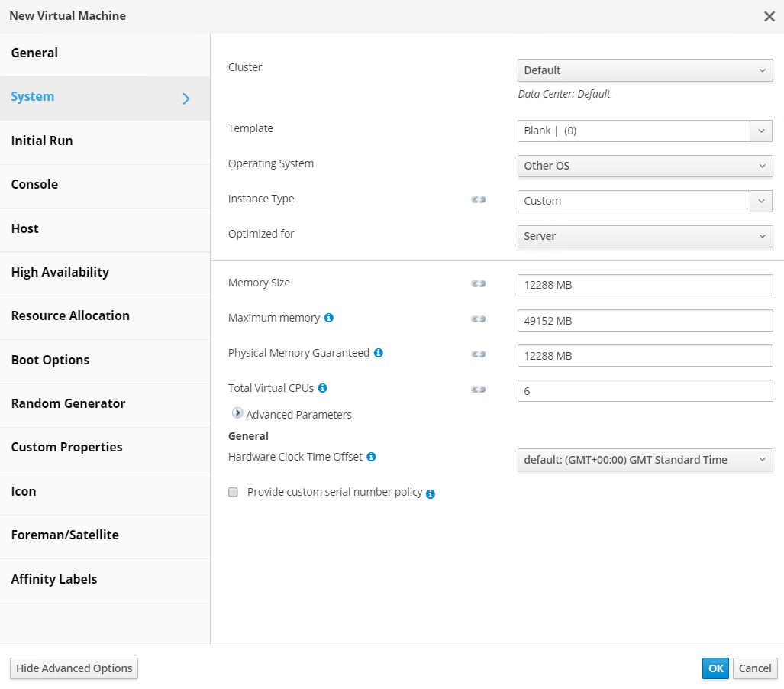
Task: Click info icon beside Hardware Clock Time Offset
Action: [x=371, y=457]
